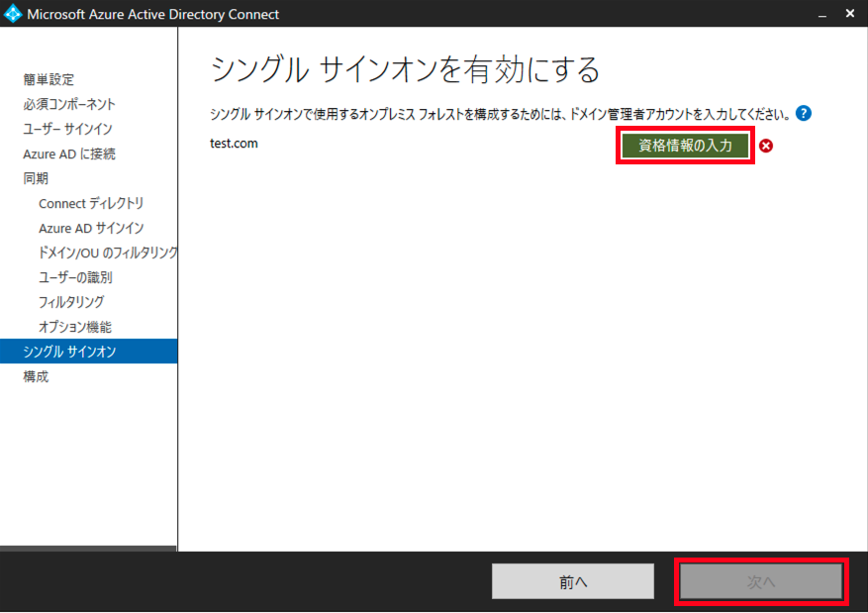Click the horizontal scrollbar under the sidebar
The width and height of the screenshot is (868, 613).
coord(88,549)
